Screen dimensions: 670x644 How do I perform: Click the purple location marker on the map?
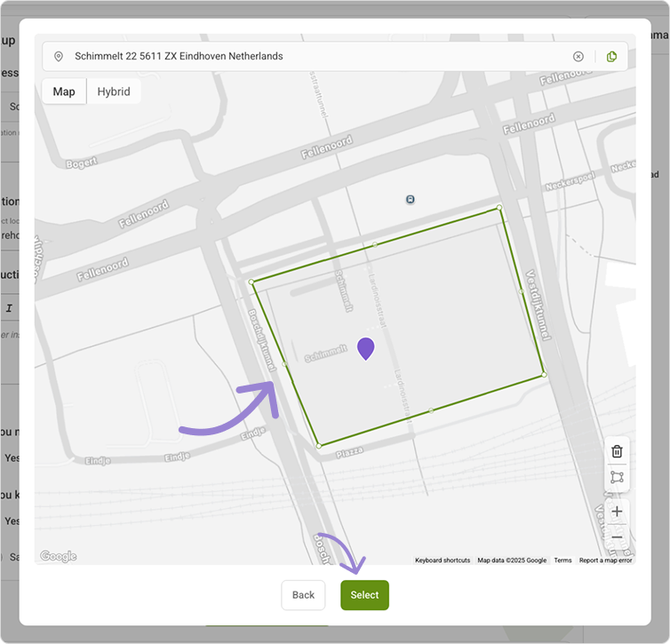tap(366, 348)
